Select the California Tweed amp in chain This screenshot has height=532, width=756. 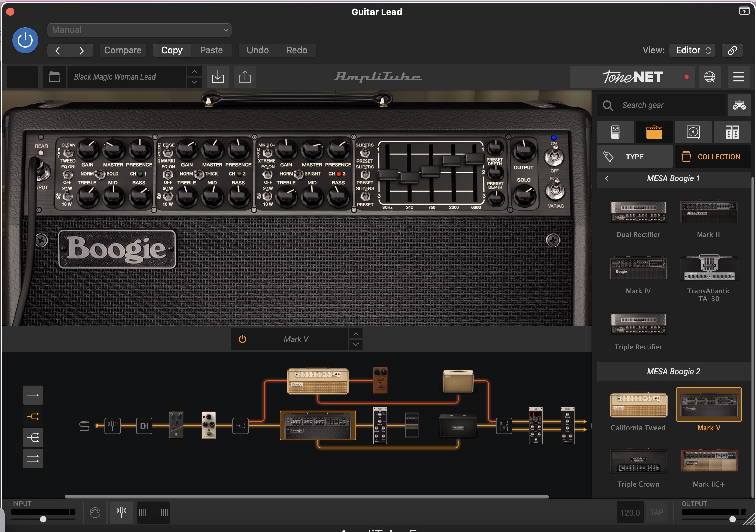(x=318, y=381)
